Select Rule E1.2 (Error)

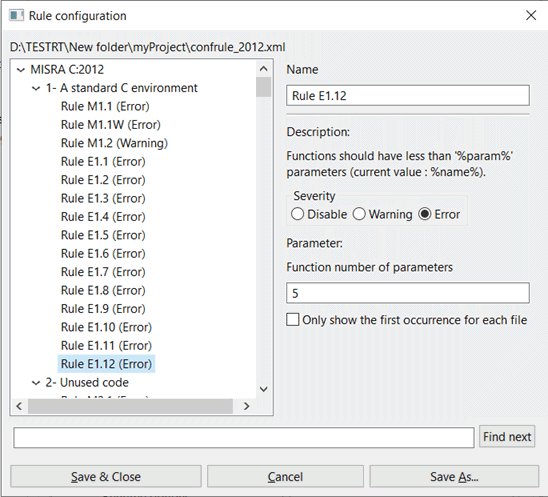[x=103, y=180]
